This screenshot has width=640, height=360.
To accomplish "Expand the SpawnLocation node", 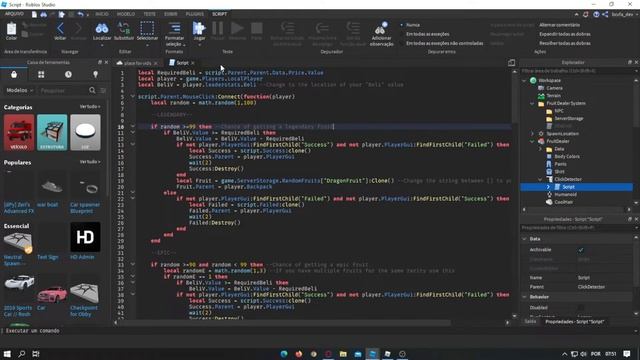I will click(x=532, y=133).
